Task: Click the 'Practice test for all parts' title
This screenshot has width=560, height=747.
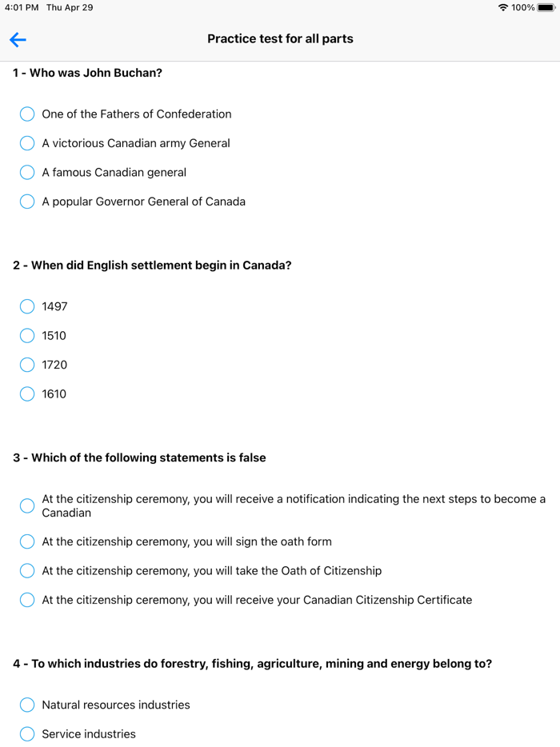Action: (x=280, y=38)
